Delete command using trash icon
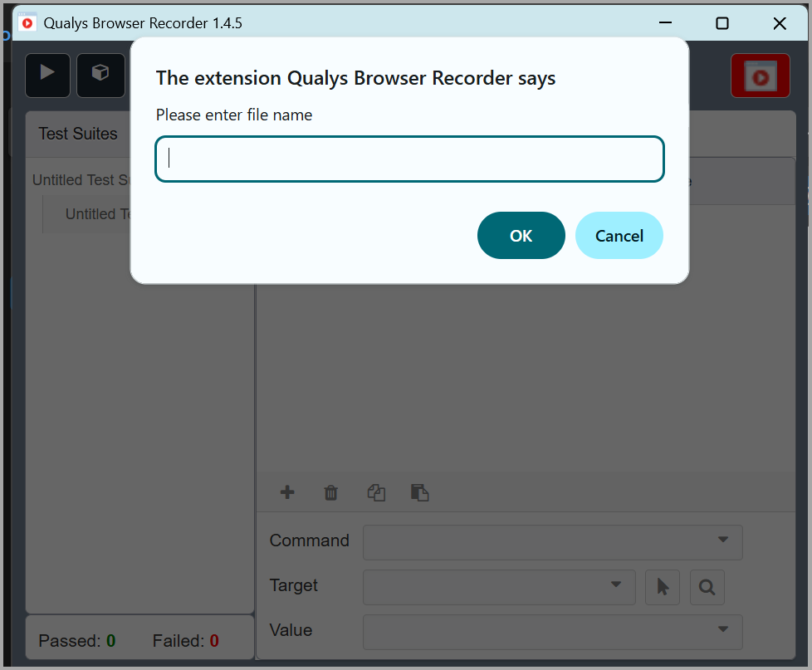This screenshot has height=670, width=812. coord(331,492)
